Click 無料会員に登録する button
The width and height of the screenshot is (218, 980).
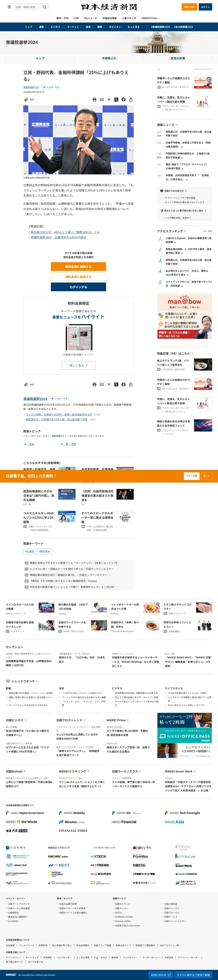click(x=78, y=277)
